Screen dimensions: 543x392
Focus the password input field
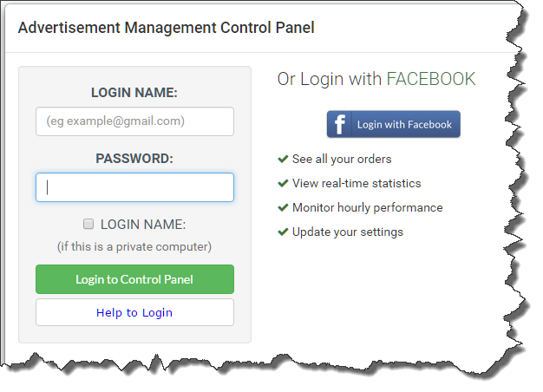click(134, 187)
